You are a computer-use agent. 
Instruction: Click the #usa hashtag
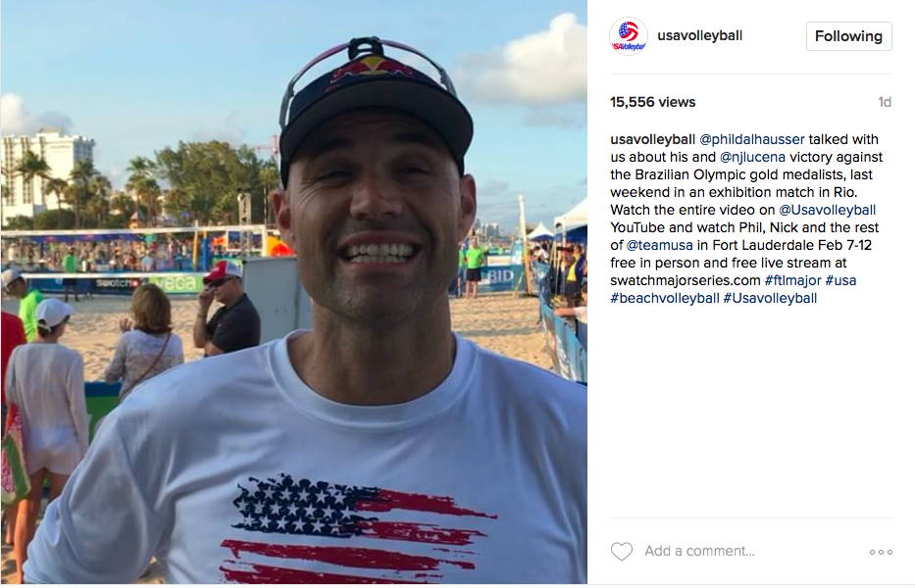pos(840,280)
